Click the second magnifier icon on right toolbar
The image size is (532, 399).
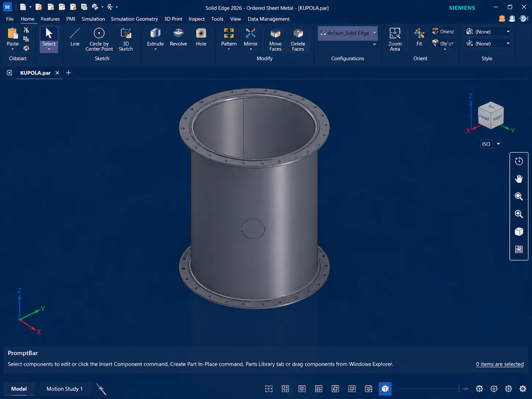(x=519, y=214)
